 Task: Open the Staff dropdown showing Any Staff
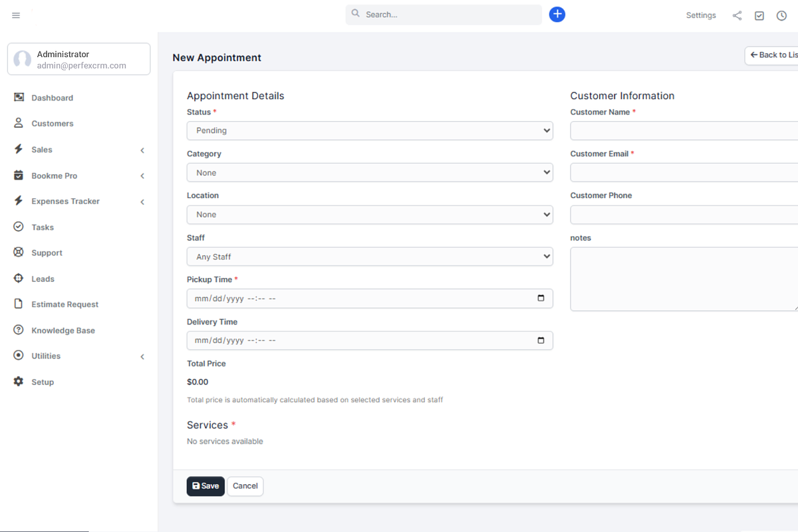click(x=370, y=256)
